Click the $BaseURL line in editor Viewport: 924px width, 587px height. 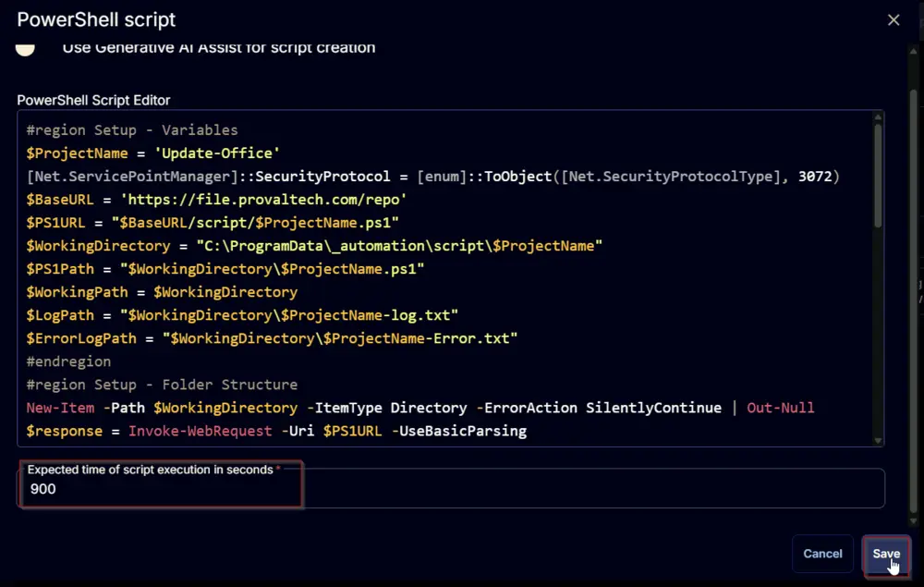point(216,200)
